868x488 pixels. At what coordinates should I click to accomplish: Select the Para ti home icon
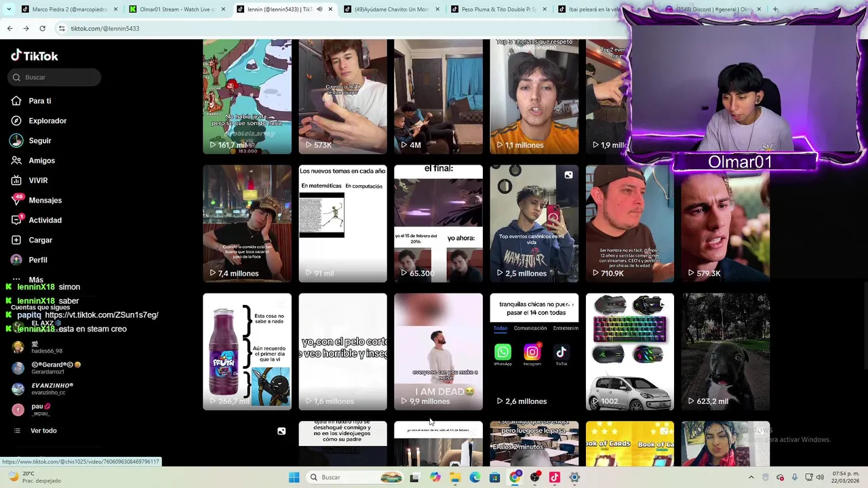16,101
